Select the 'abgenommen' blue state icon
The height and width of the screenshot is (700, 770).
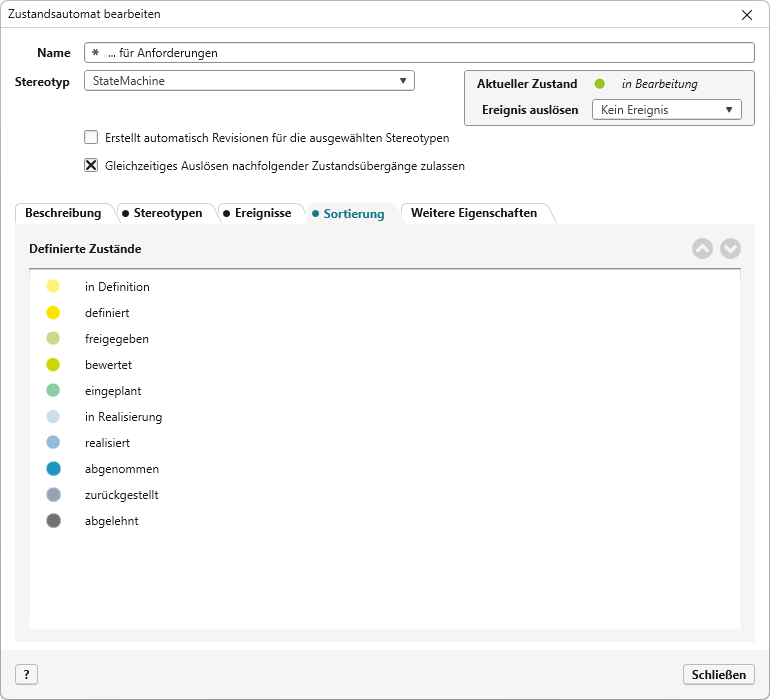pyautogui.click(x=53, y=469)
